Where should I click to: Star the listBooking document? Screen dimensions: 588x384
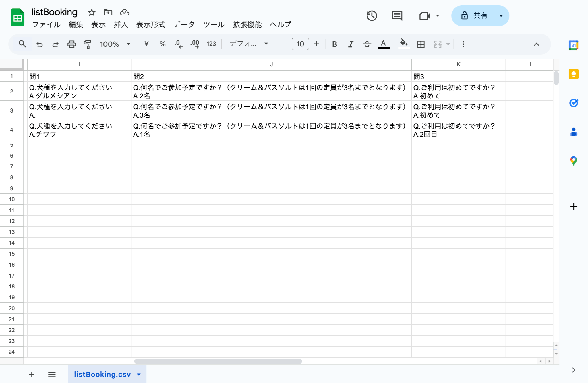[x=92, y=12]
